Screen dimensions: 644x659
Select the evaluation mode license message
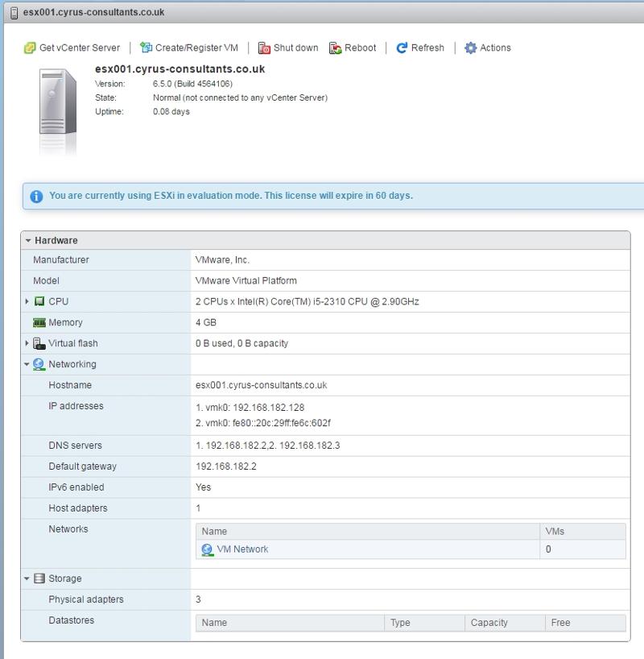click(231, 196)
